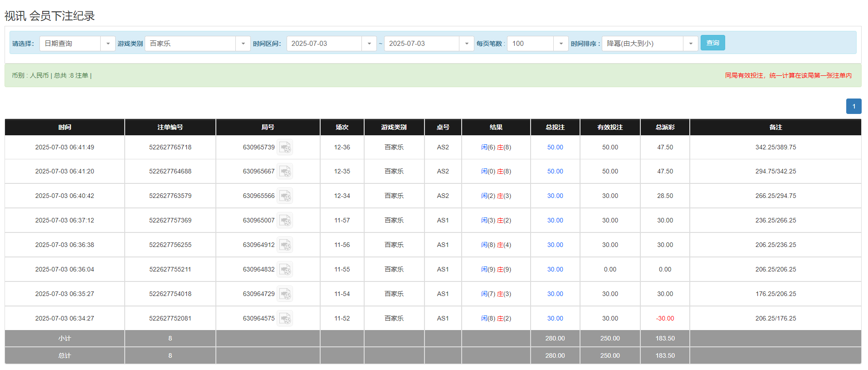Open the 百家乐 game category dropdown
This screenshot has height=370, width=868.
tap(243, 44)
